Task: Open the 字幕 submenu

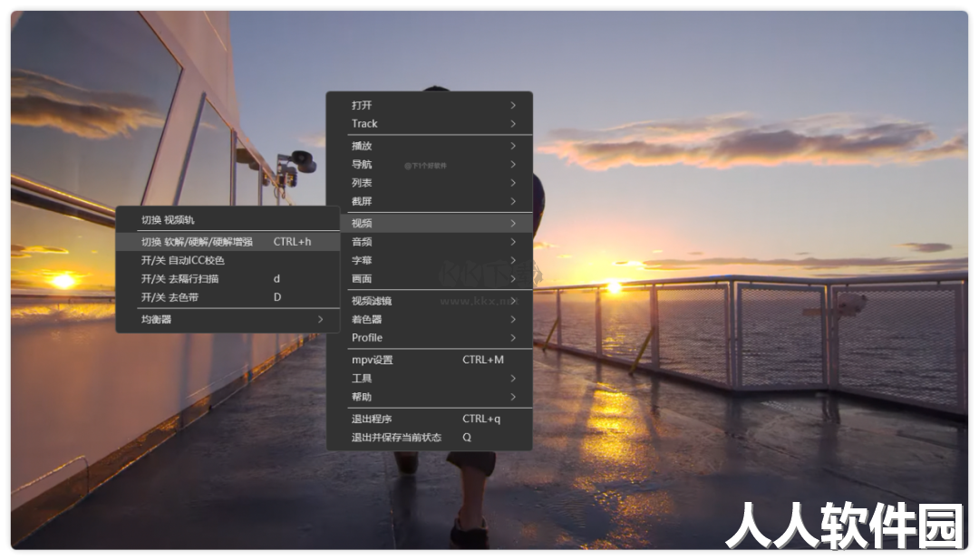Action: click(x=430, y=260)
